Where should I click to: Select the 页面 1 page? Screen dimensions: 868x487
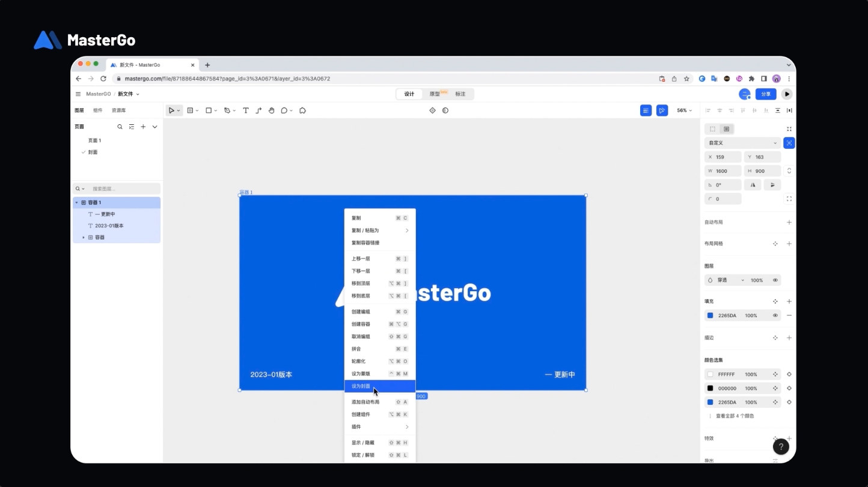coord(95,141)
